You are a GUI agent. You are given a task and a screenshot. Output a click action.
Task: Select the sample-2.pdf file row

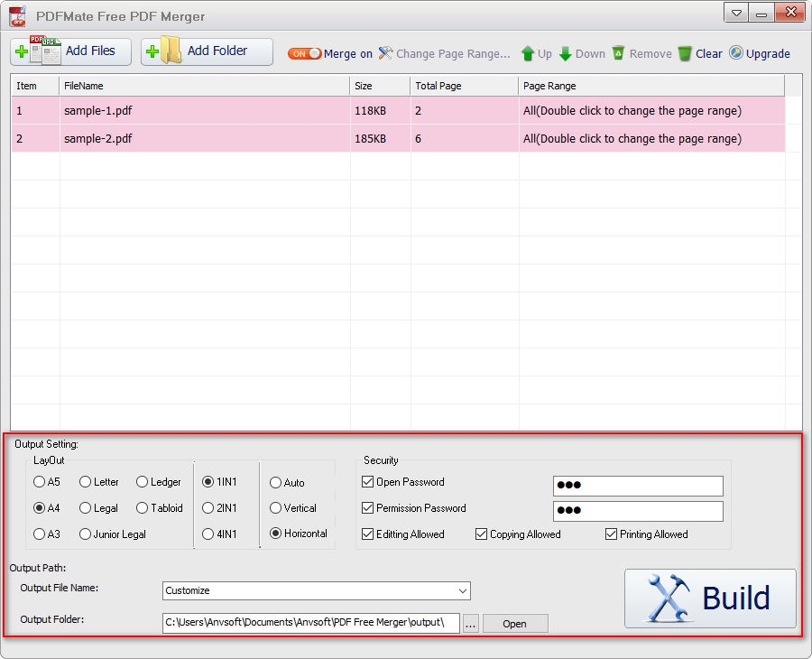398,138
